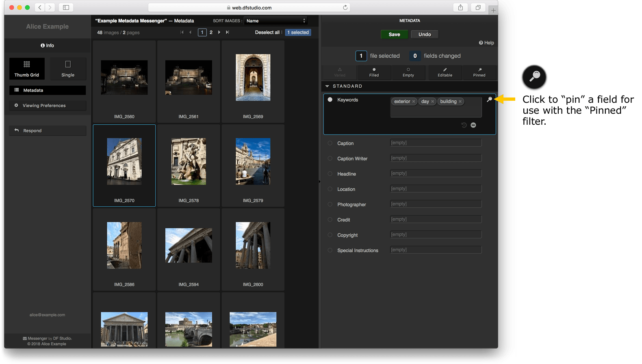Image resolution: width=642 pixels, height=364 pixels.
Task: Click the Headline input field
Action: (436, 173)
